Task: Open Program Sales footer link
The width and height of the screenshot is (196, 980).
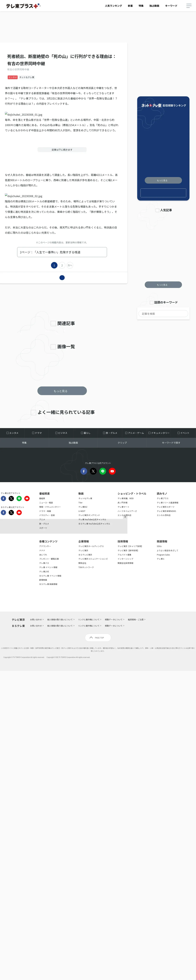Action: click(x=163, y=555)
